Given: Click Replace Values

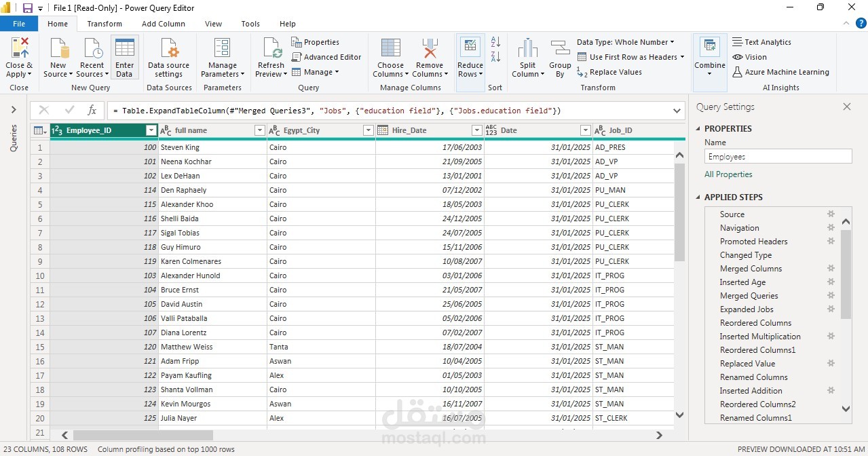Looking at the screenshot, I should pos(609,72).
